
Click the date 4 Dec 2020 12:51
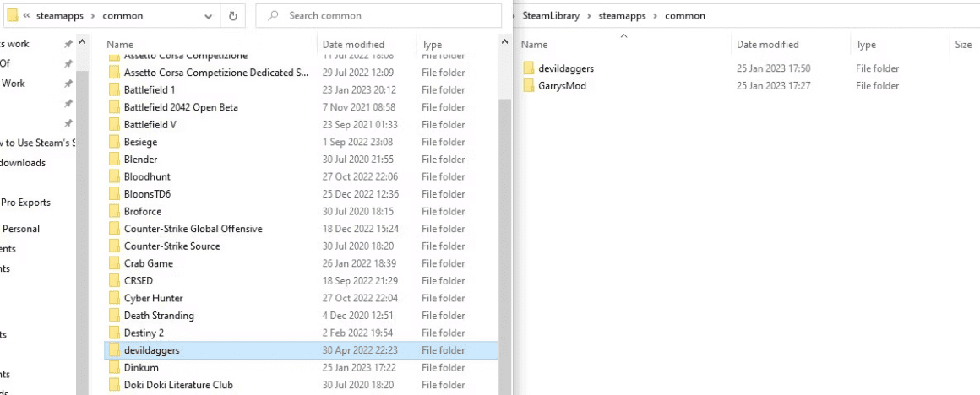click(359, 315)
